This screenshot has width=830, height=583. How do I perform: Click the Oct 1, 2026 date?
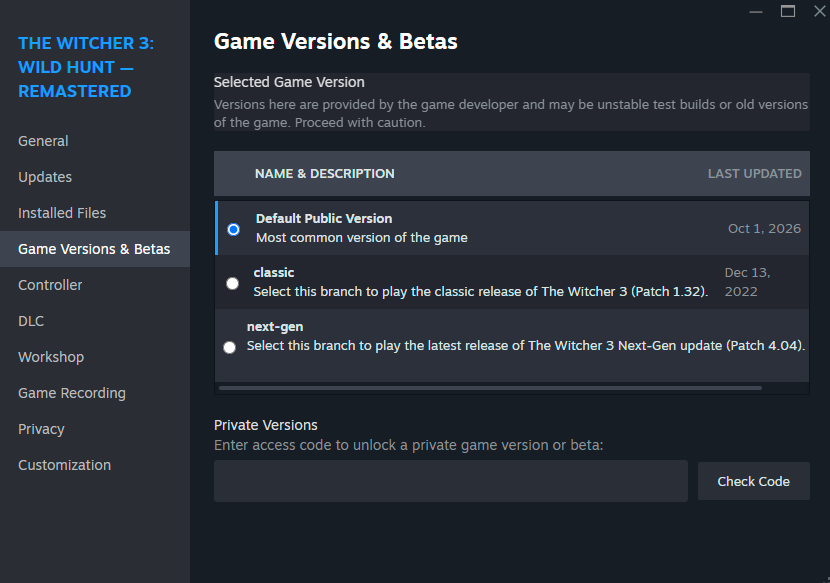coord(764,228)
